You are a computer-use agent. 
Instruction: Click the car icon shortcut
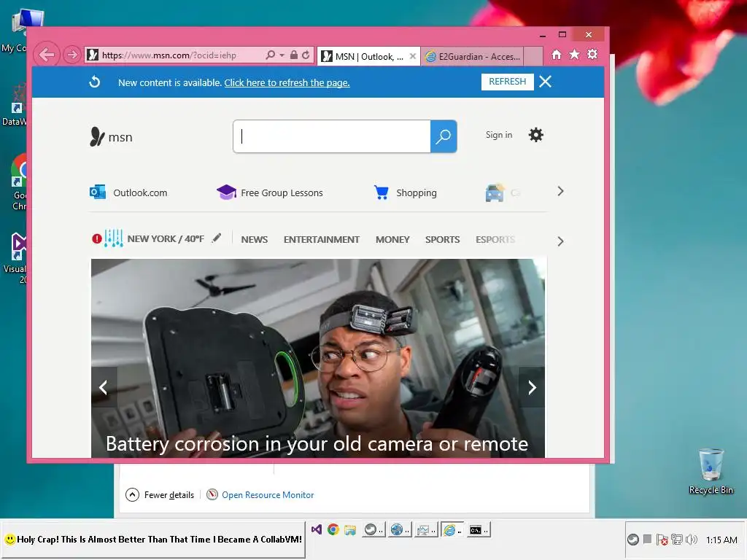tap(495, 192)
